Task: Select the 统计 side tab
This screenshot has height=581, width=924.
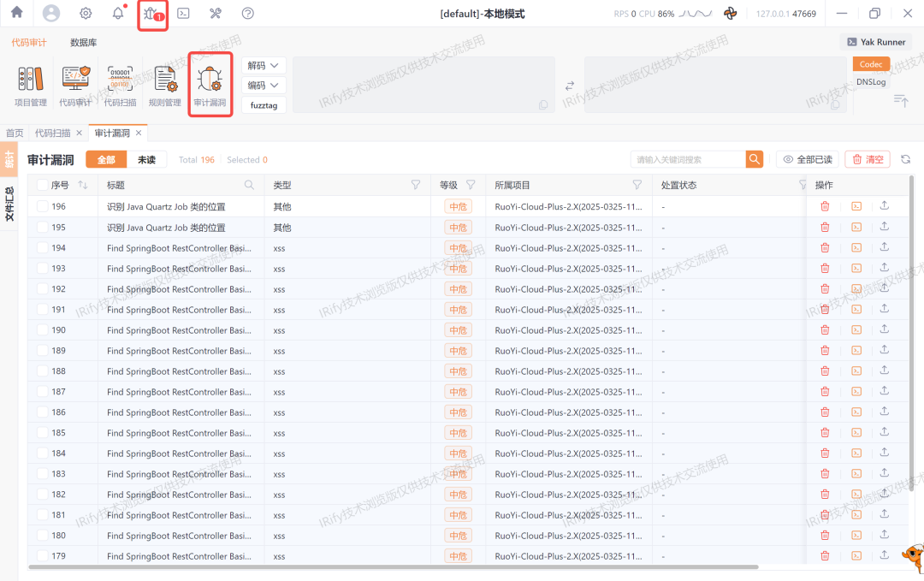Action: coord(9,159)
